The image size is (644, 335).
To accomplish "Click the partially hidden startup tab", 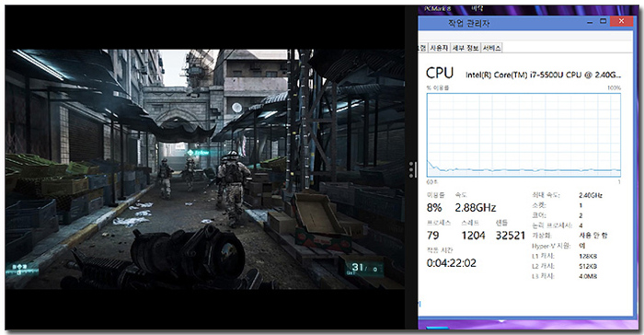I will click(422, 48).
